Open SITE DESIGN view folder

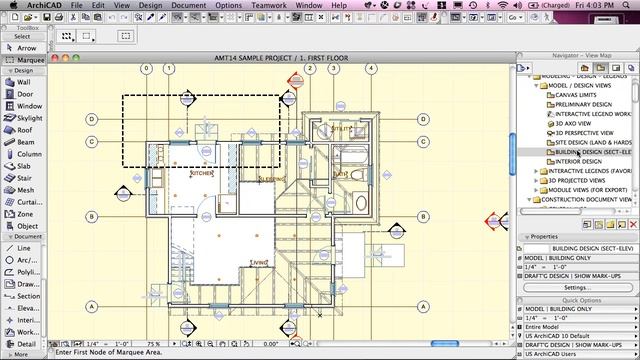click(x=589, y=142)
